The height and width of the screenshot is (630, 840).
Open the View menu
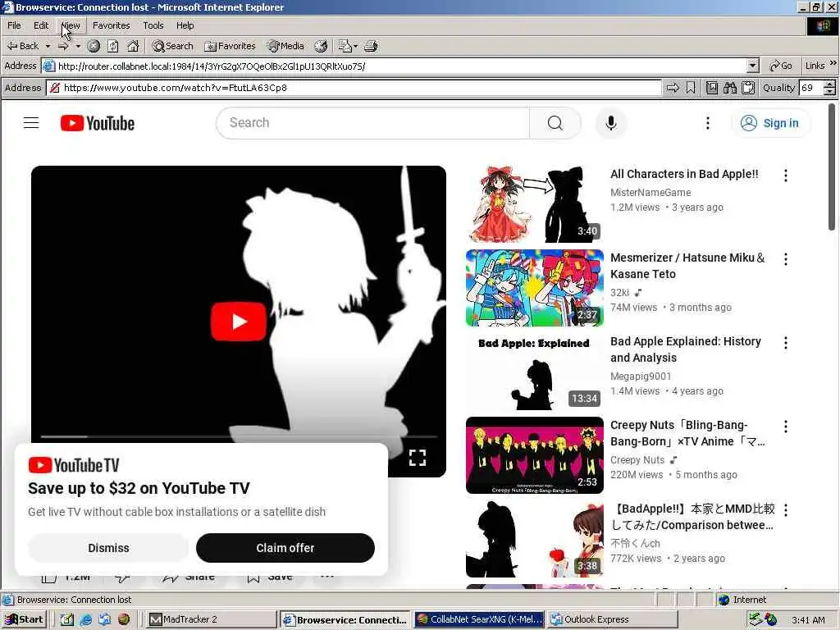click(x=71, y=25)
